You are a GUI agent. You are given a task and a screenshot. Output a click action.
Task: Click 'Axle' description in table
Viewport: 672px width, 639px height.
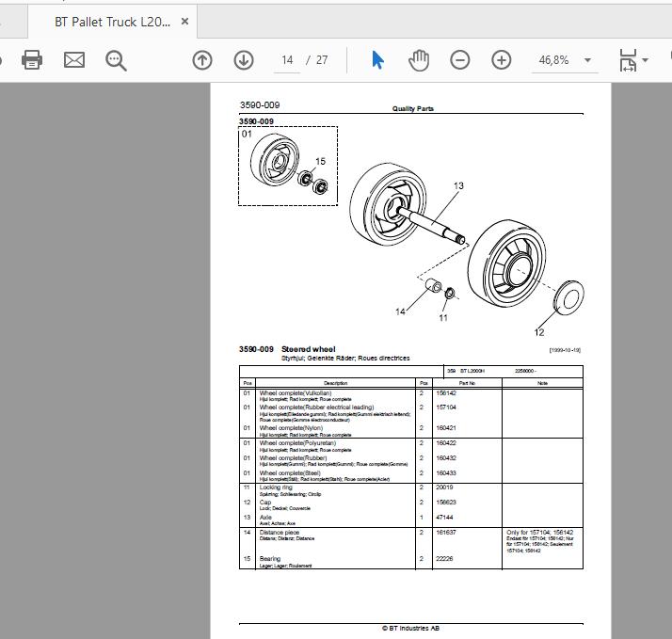click(265, 518)
